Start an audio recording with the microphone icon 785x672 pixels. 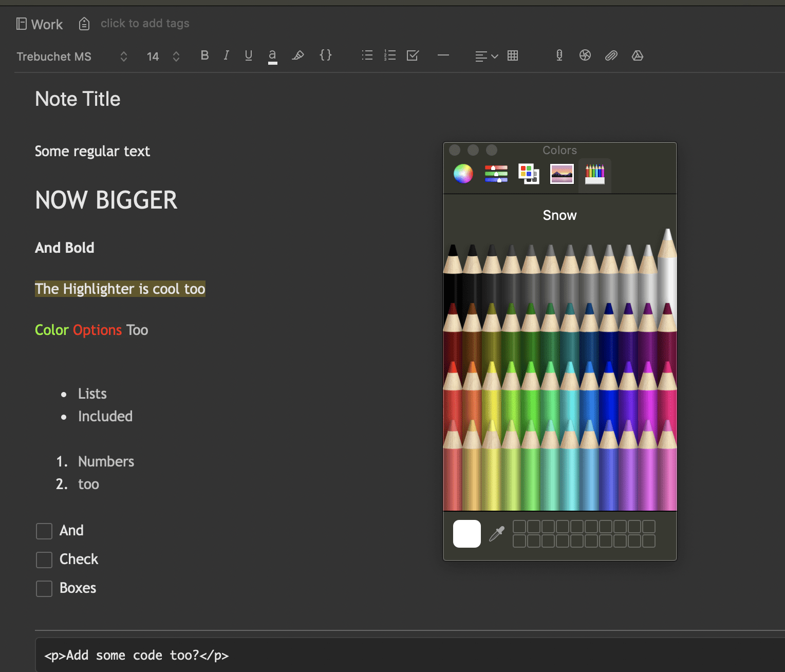click(559, 55)
